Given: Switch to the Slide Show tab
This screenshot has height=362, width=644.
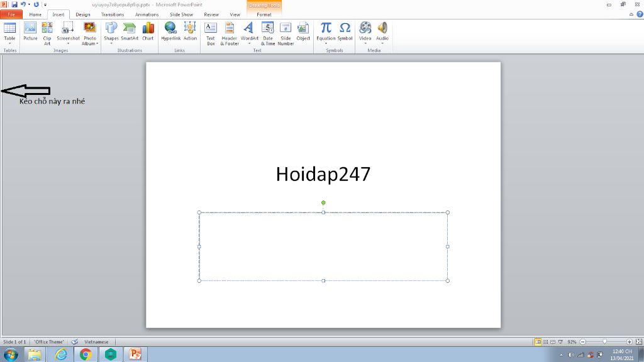Looking at the screenshot, I should [x=181, y=14].
